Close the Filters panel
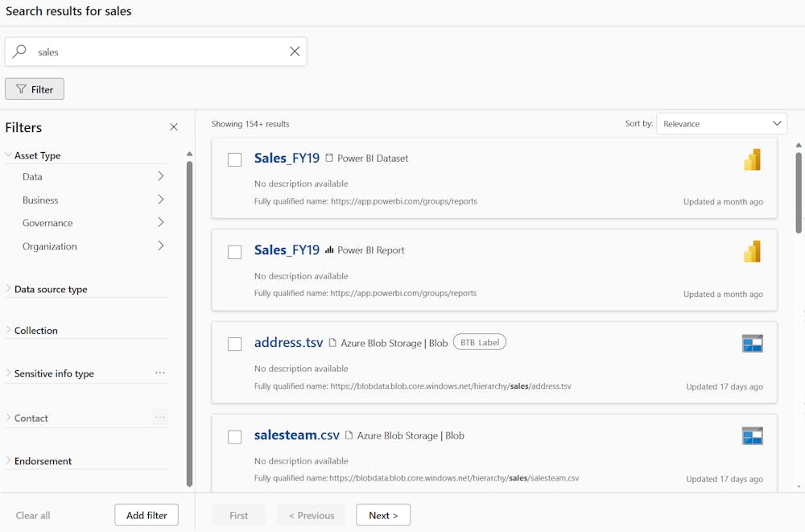The height and width of the screenshot is (532, 805). [x=174, y=127]
